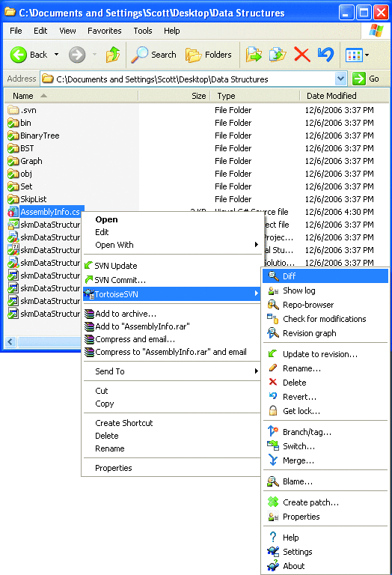This screenshot has height=575, width=392.
Task: Click the Revert arrow icon in SVN submenu
Action: click(x=273, y=396)
